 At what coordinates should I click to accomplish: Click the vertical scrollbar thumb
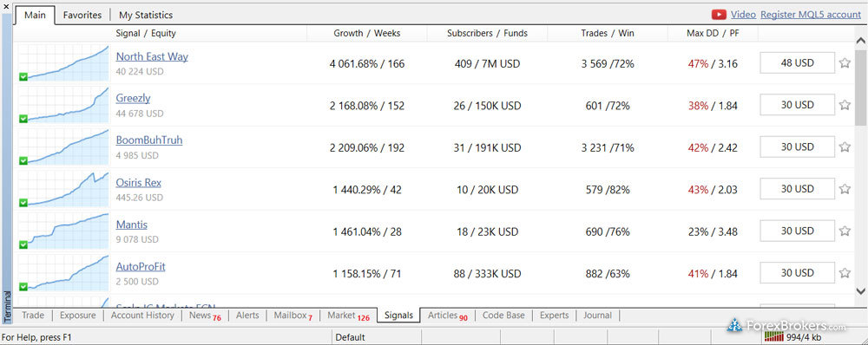861,87
